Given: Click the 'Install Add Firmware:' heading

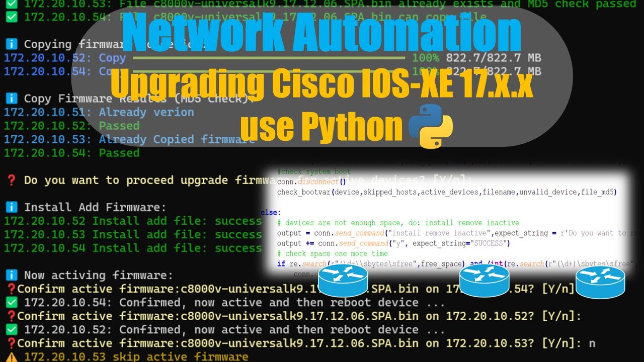Looking at the screenshot, I should [95, 207].
